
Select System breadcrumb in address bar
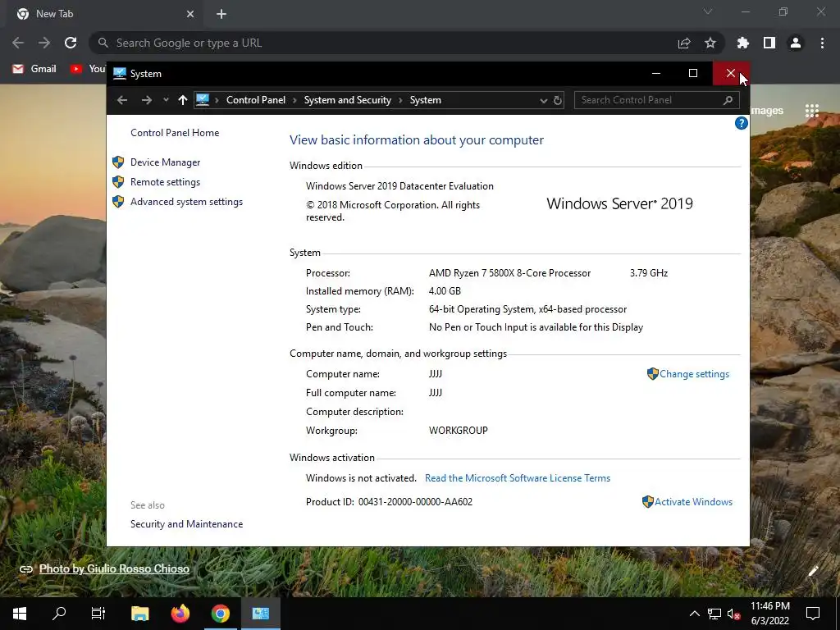(426, 100)
